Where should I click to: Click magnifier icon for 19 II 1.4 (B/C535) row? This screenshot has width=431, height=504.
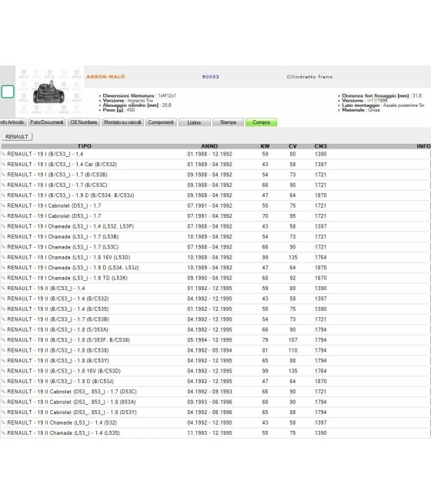click(x=3, y=309)
